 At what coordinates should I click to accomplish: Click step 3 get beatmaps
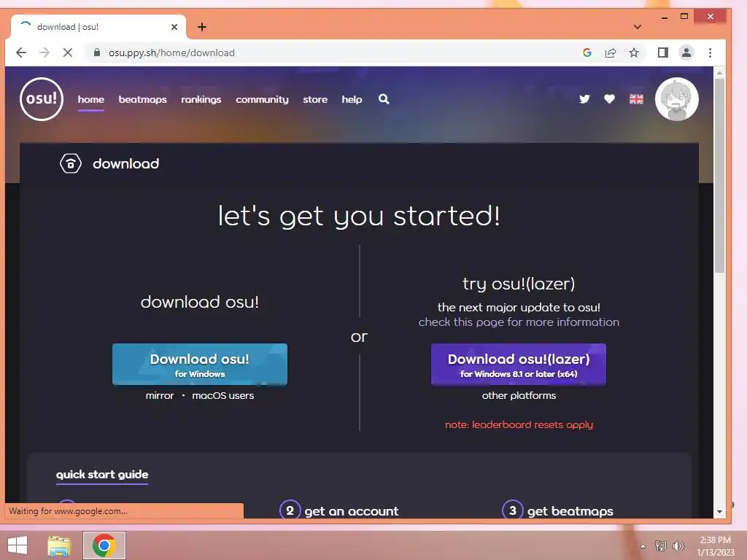[x=558, y=510]
